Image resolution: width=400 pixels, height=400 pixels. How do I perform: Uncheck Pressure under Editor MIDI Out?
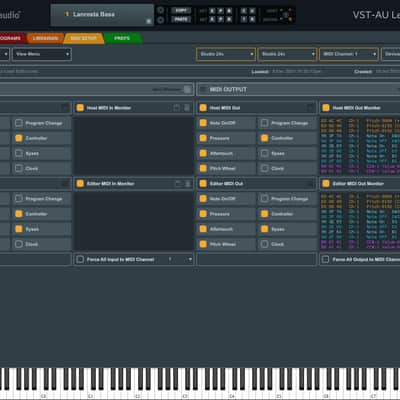[x=203, y=214]
